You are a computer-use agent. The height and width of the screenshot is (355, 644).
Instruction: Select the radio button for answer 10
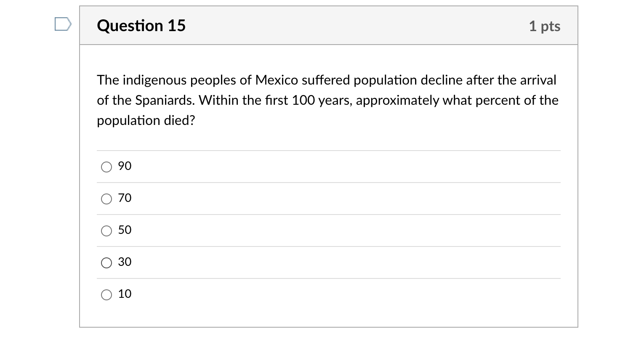click(x=106, y=294)
